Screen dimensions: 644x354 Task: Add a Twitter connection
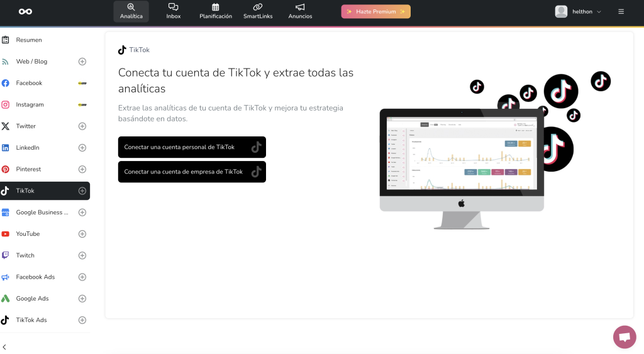click(82, 126)
